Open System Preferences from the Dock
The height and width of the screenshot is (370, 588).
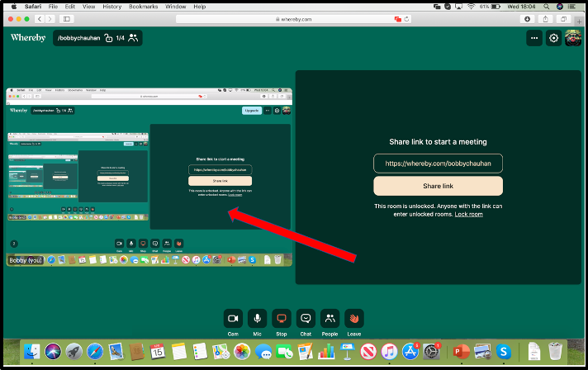tap(431, 352)
